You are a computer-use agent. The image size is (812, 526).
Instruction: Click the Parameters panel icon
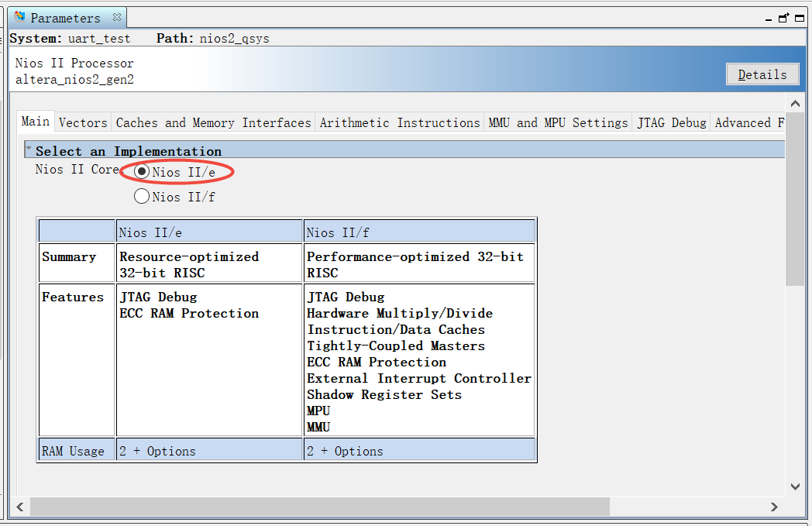(19, 17)
